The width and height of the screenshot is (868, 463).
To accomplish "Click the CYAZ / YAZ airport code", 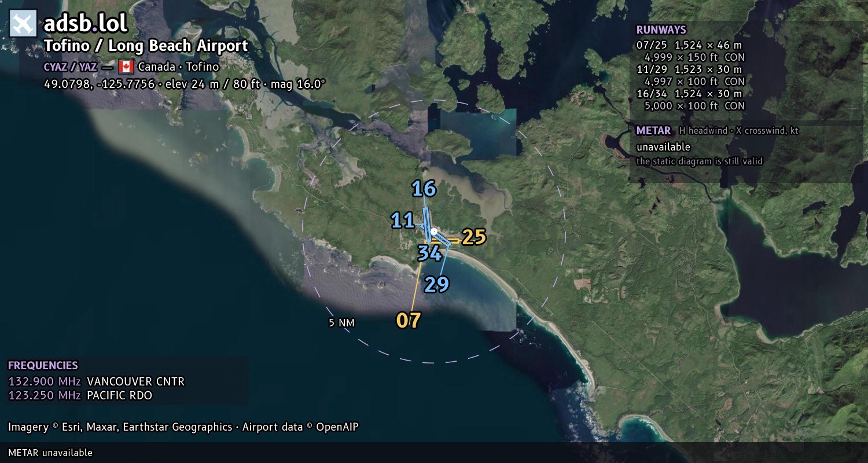I will [70, 67].
